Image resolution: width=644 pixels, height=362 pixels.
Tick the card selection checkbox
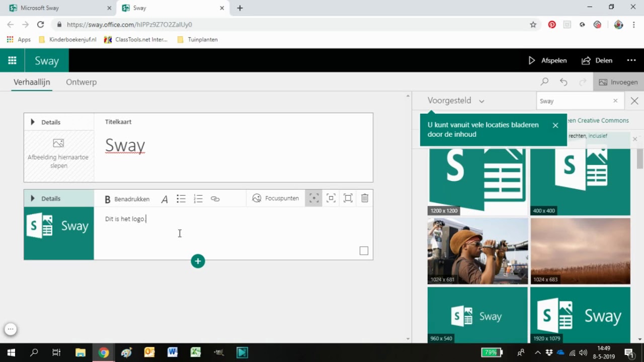(364, 251)
